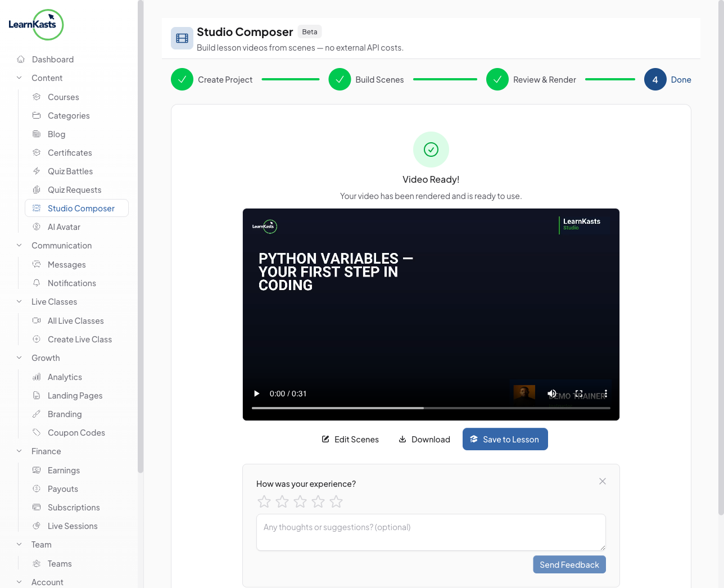Open Quiz Battles from sidebar
Viewport: 724px width, 588px height.
[x=70, y=171]
